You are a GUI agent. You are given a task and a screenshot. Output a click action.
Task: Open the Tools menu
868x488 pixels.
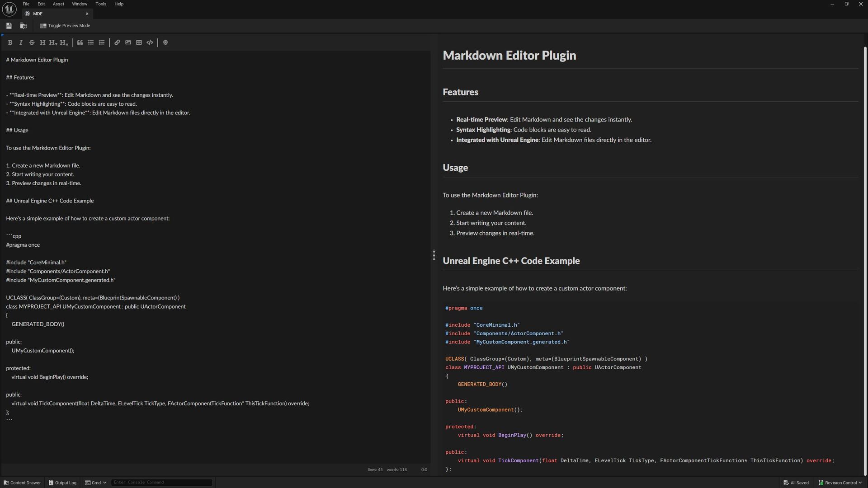pyautogui.click(x=101, y=4)
